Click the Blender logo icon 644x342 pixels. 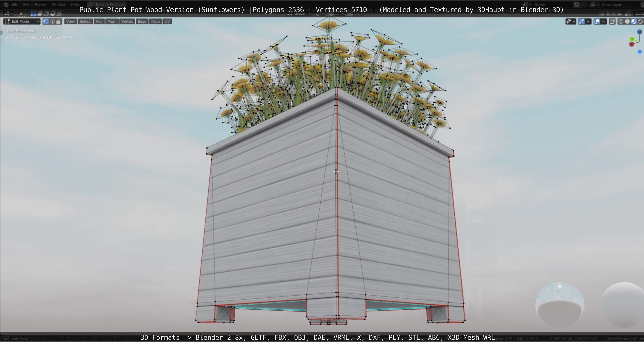pyautogui.click(x=6, y=4)
